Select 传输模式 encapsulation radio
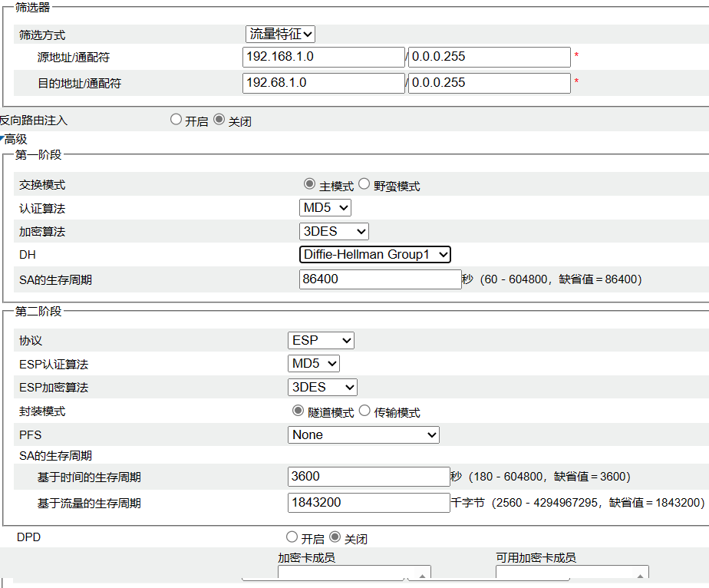709x588 pixels. pos(364,410)
